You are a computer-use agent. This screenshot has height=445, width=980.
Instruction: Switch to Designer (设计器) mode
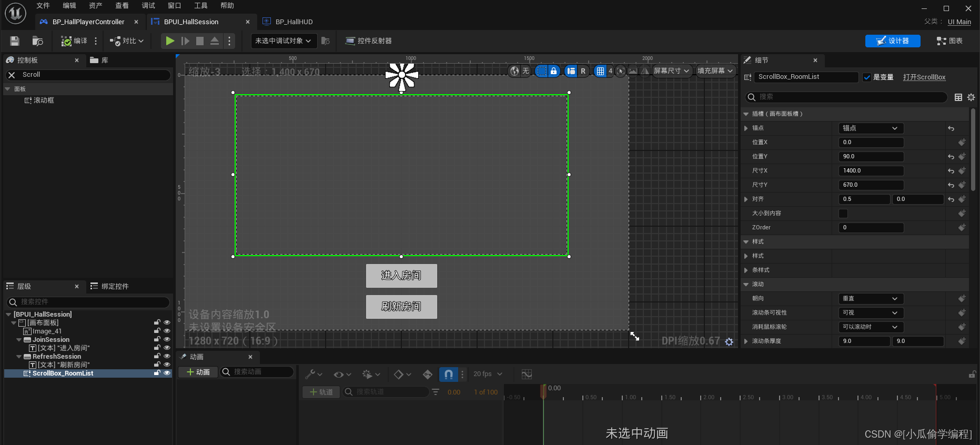pyautogui.click(x=893, y=41)
